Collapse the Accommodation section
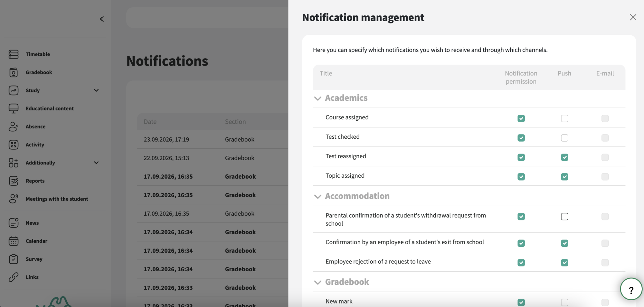This screenshot has width=644, height=307. [x=318, y=196]
